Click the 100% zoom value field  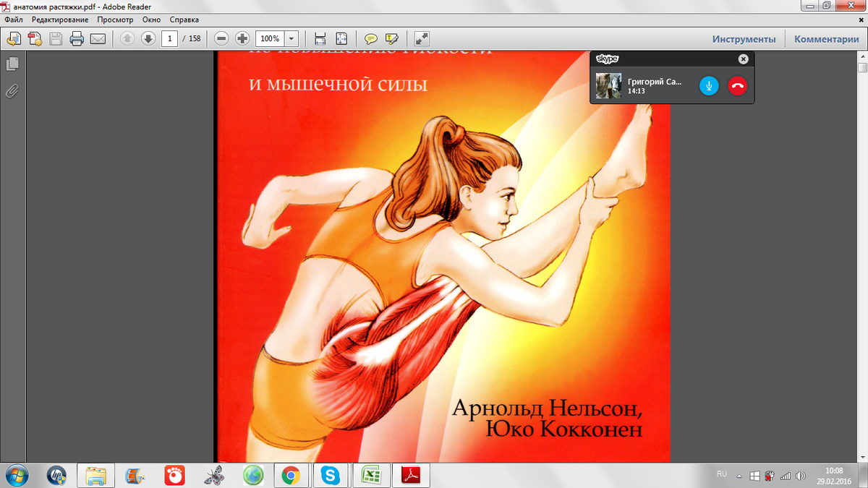(x=270, y=38)
